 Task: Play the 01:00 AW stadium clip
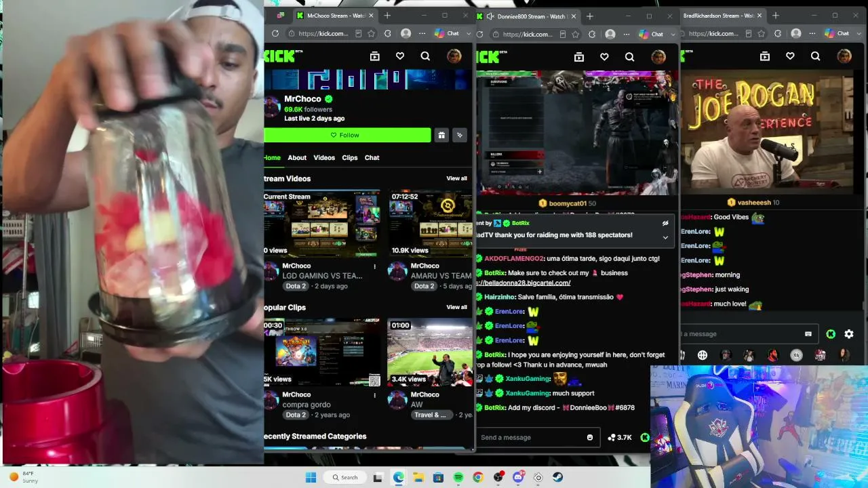pyautogui.click(x=430, y=352)
